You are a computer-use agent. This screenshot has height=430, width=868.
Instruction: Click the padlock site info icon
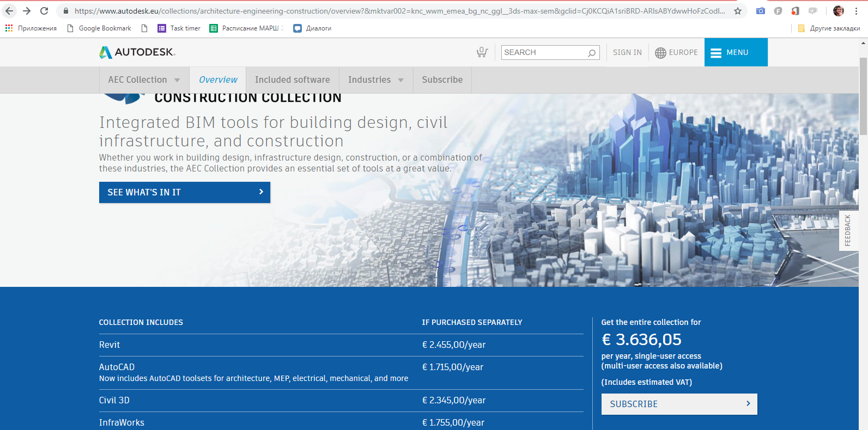tap(66, 11)
